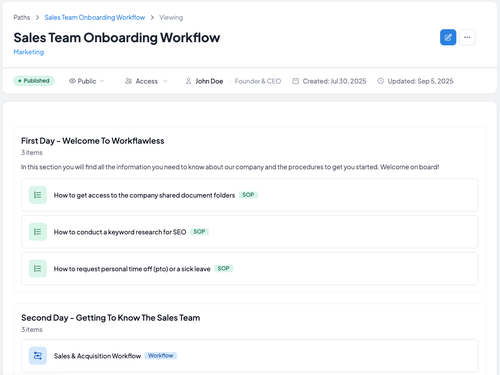Click First Day – Welcome To Workflawless heading
The height and width of the screenshot is (375, 500).
(x=93, y=141)
